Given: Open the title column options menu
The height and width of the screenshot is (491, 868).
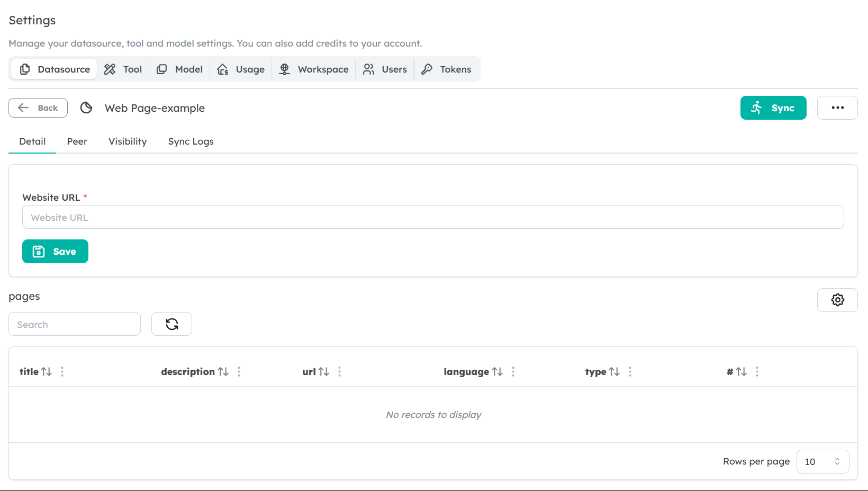Looking at the screenshot, I should point(62,372).
